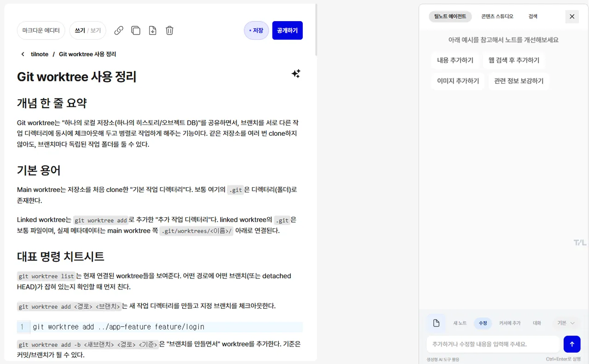Viewport: 589px width, 364px height.
Task: Delete the note with the trash icon
Action: (x=169, y=30)
